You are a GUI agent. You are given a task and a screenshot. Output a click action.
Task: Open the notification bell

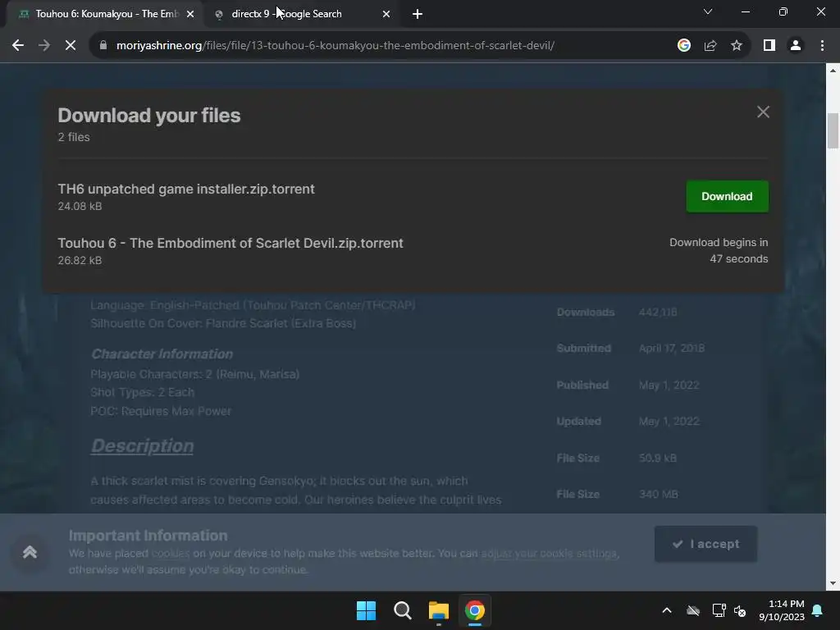[x=818, y=610]
